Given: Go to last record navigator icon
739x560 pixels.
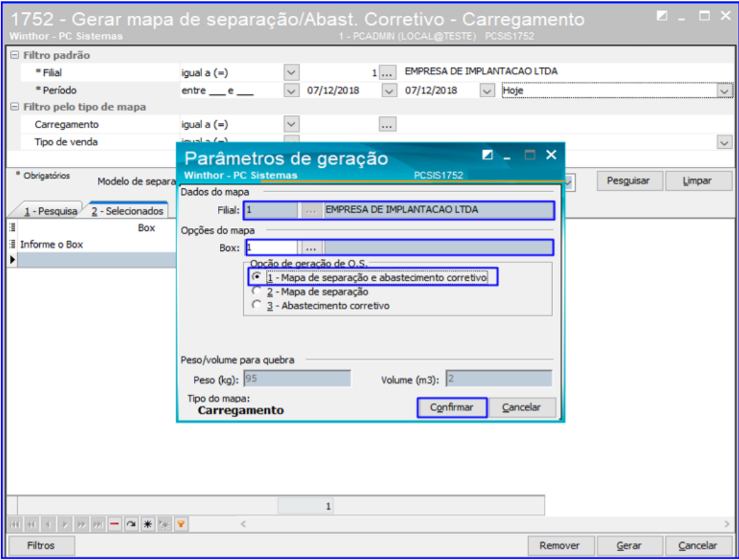Looking at the screenshot, I should point(97,525).
